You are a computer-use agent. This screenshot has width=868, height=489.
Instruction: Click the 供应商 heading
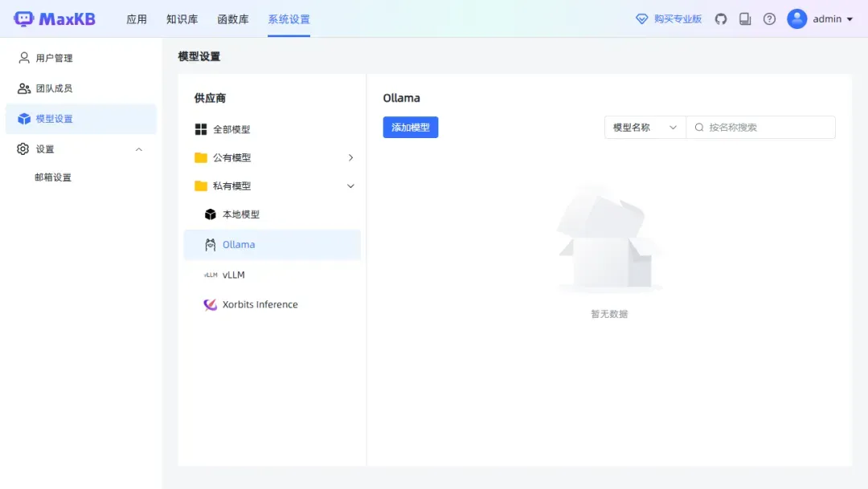(210, 98)
